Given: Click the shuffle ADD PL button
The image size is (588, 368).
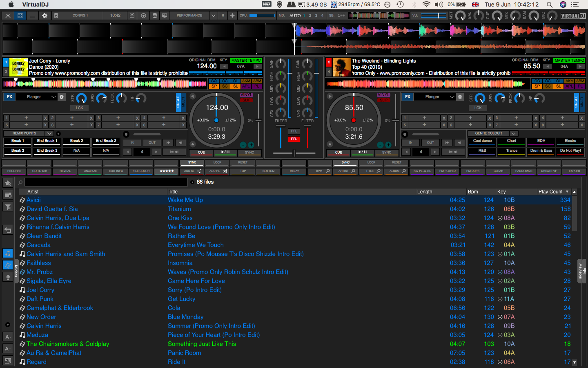Looking at the screenshot, I should click(218, 171).
